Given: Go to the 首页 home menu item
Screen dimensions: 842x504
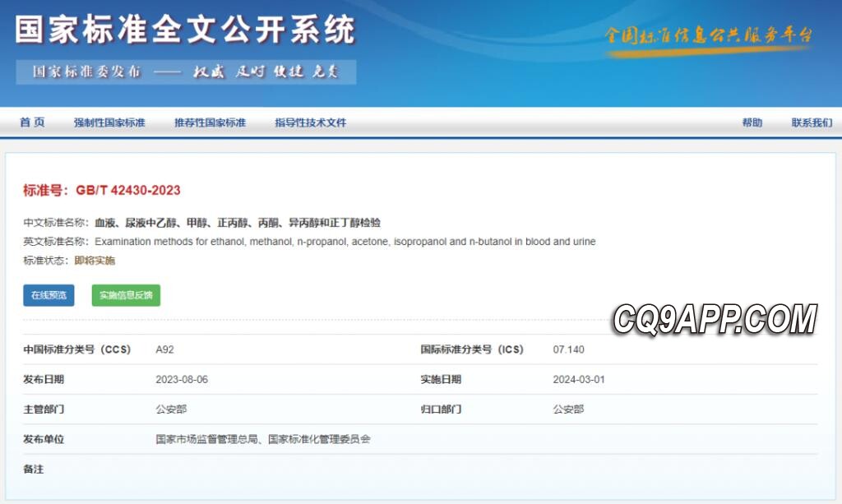Looking at the screenshot, I should tap(32, 123).
